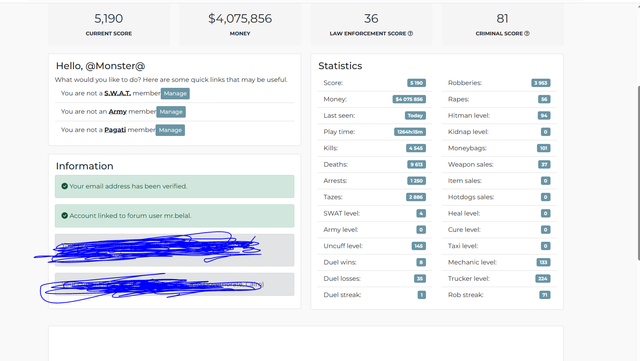Click the 'Duel streak:' label
Screen dimensions: 640x361
point(342,295)
